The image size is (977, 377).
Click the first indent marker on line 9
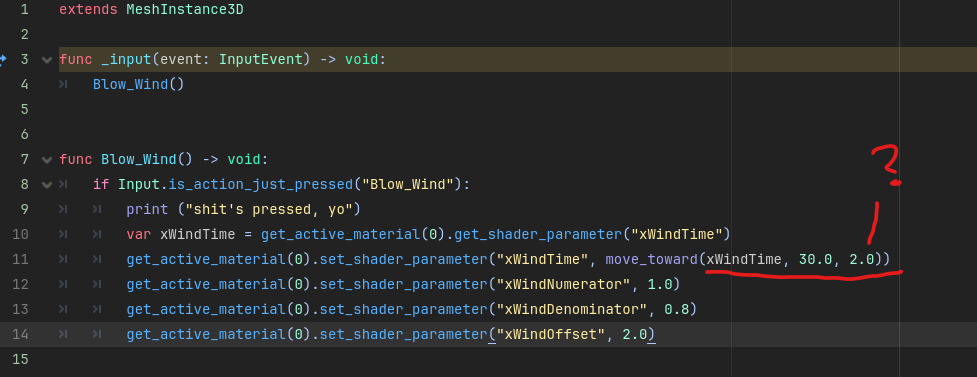[x=63, y=210]
